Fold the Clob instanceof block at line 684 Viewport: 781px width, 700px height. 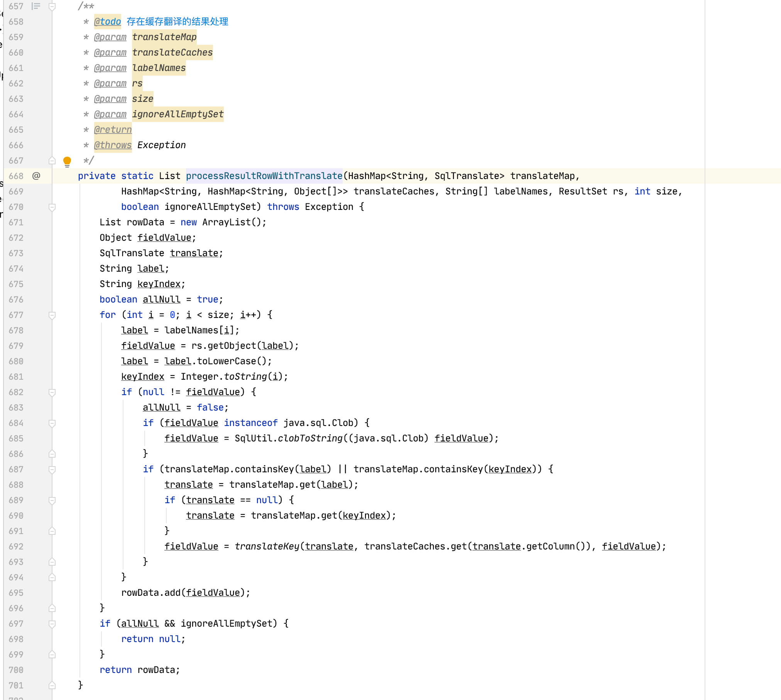[x=52, y=423]
